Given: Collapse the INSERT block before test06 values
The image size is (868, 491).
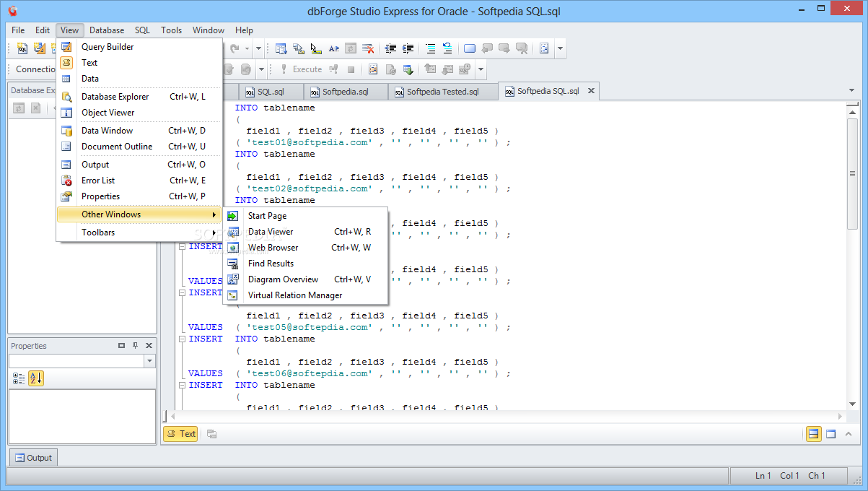Looking at the screenshot, I should (183, 339).
